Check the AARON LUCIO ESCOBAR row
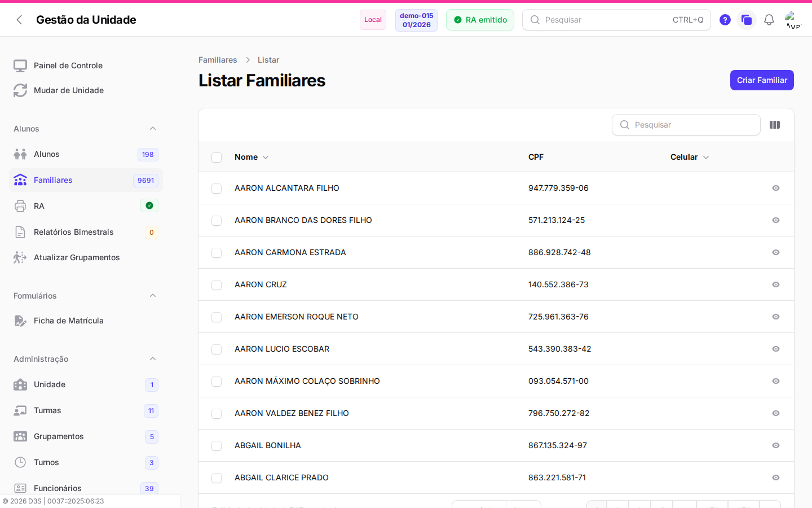The image size is (812, 508). click(217, 349)
